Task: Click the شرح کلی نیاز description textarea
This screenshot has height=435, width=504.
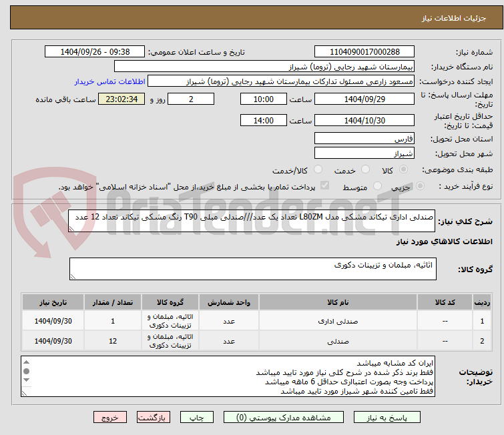Action: (252, 221)
